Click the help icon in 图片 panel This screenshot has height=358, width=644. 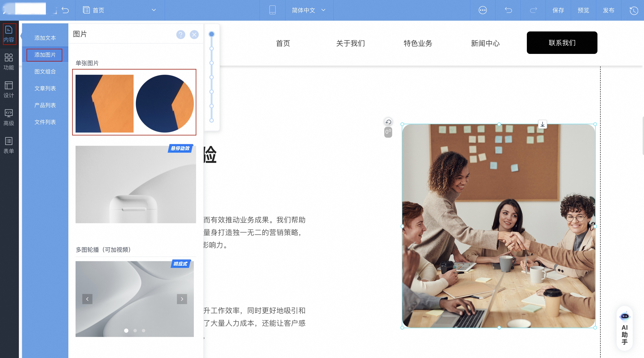[x=181, y=35]
